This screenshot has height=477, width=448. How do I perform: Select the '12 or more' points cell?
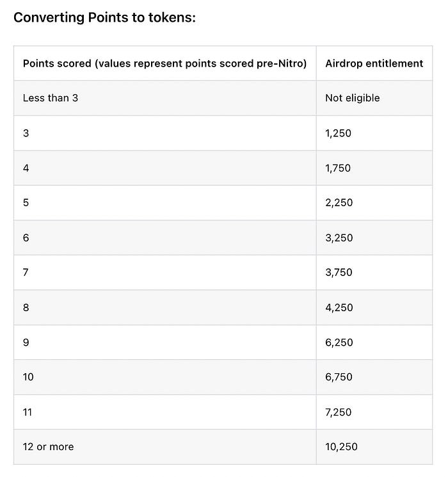[x=165, y=446]
